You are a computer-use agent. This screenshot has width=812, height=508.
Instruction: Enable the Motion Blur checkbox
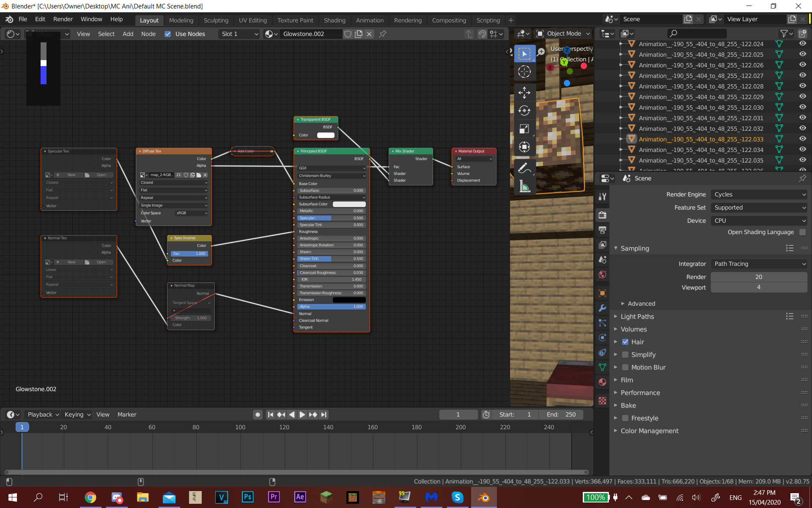[625, 367]
